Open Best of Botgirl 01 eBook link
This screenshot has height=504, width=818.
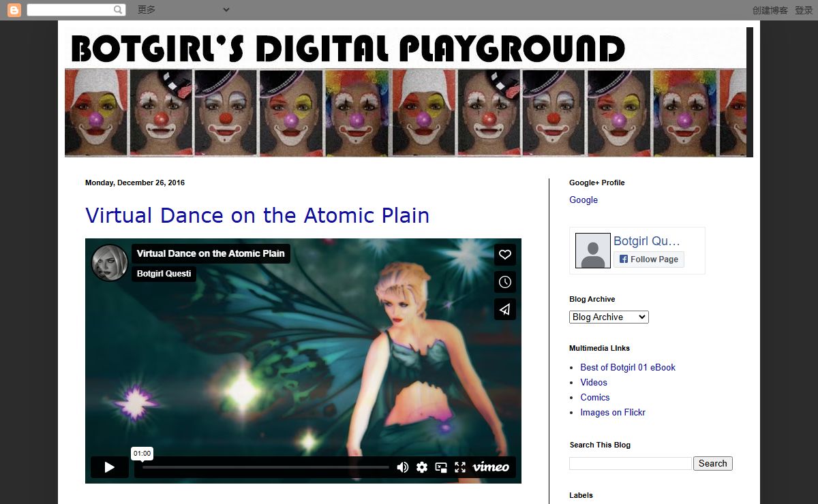pos(628,368)
